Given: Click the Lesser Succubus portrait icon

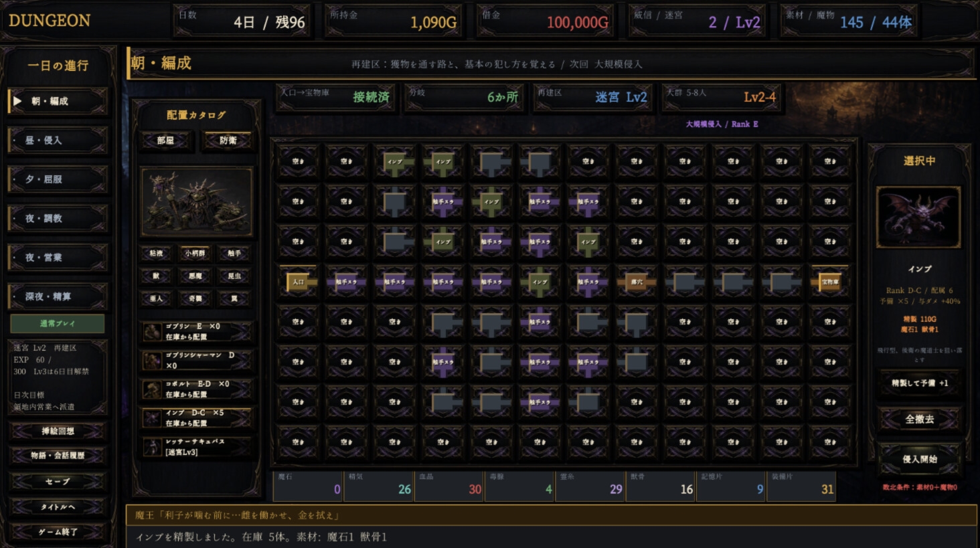Looking at the screenshot, I should (x=152, y=446).
